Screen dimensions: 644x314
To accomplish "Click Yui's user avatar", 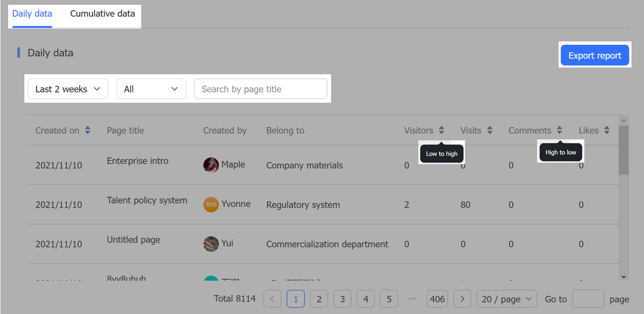I will (211, 244).
